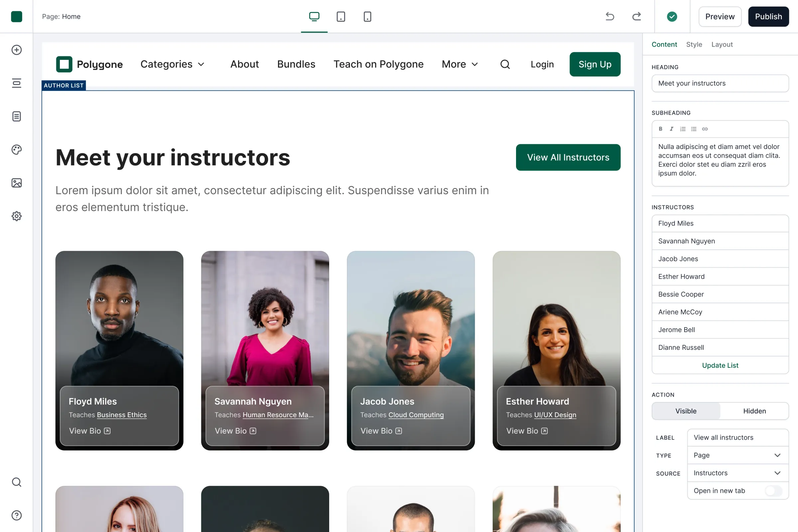Click Esther Howard View Bio external icon
This screenshot has width=798, height=532.
click(544, 431)
